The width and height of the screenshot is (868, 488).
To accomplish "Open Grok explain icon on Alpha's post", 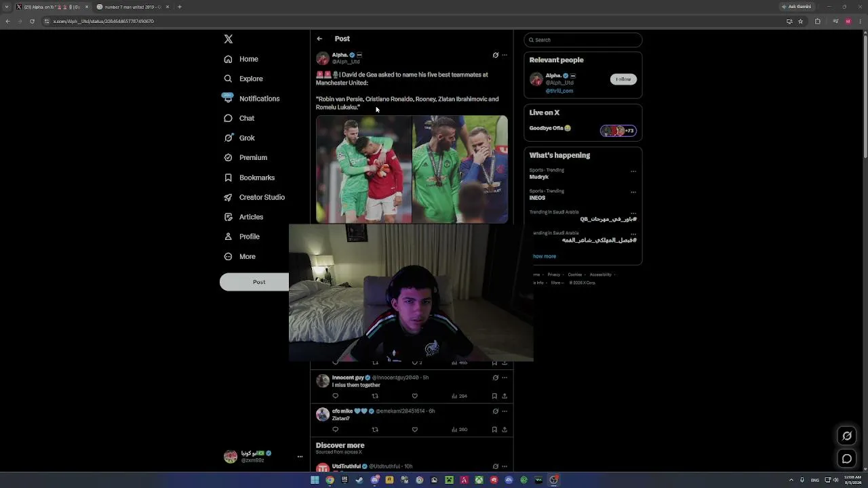I will (495, 56).
